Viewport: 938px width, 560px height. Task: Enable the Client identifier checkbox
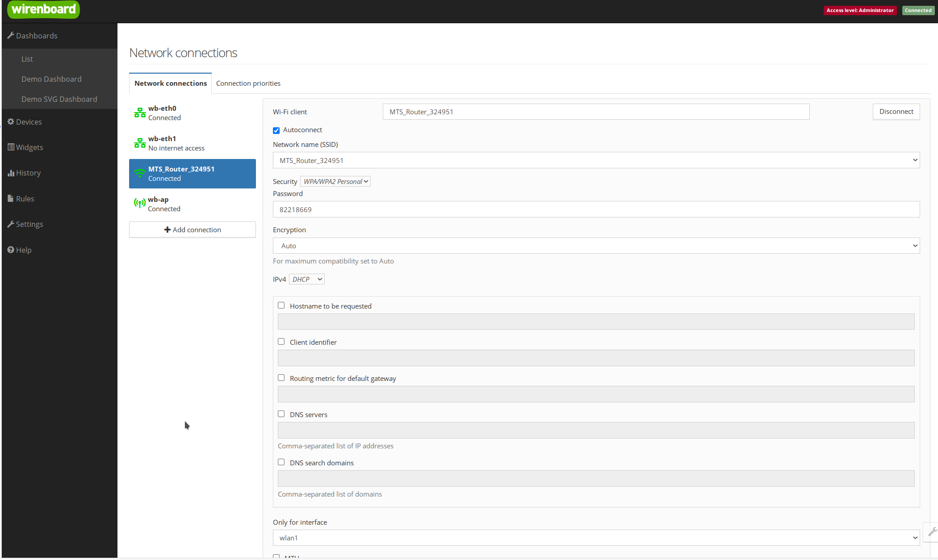click(281, 342)
